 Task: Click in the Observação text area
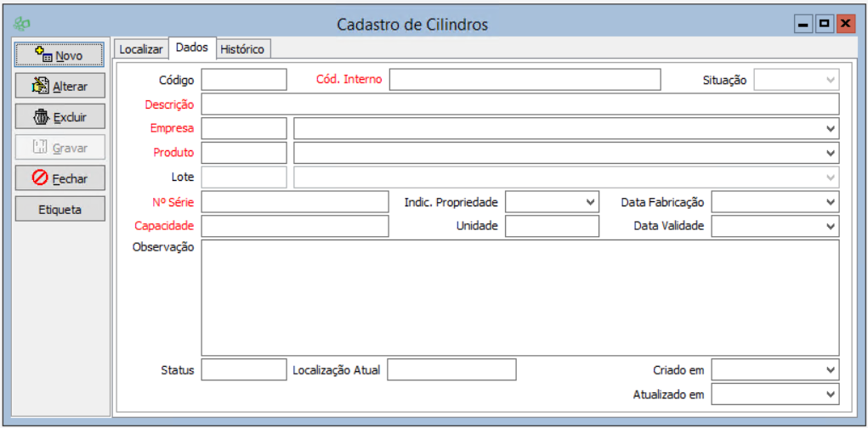[x=519, y=297]
